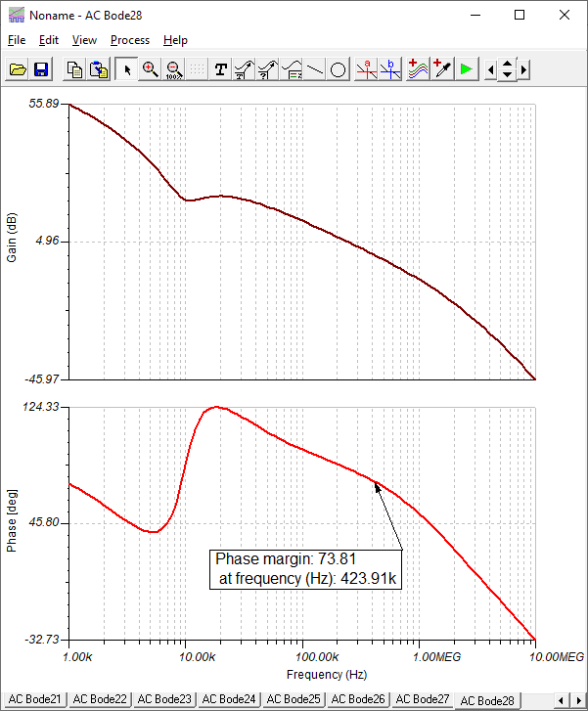Switch to the AC Bode27 tab
This screenshot has width=588, height=711.
pos(423,698)
